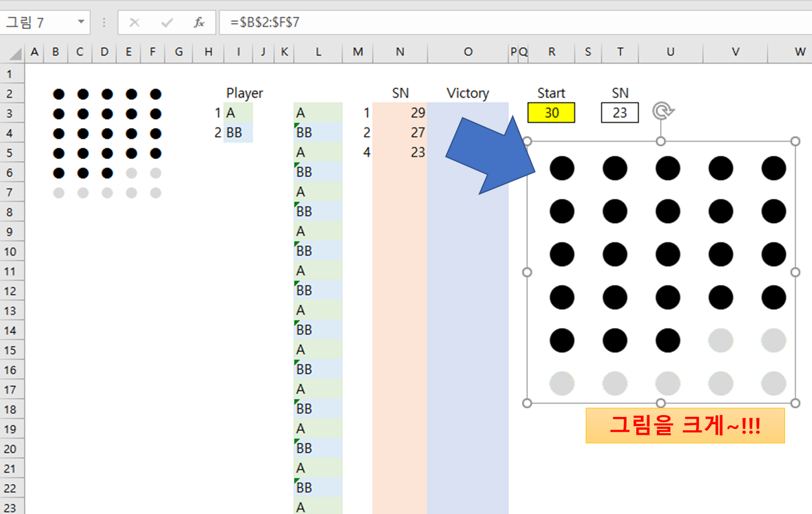Click the orange 그림을 크게~!!! label box

click(x=685, y=426)
